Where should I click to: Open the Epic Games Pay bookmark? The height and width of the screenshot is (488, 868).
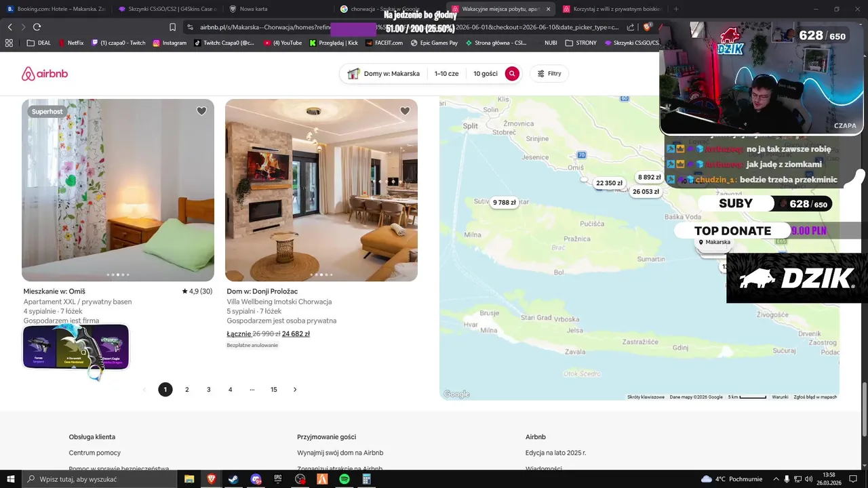click(x=434, y=43)
